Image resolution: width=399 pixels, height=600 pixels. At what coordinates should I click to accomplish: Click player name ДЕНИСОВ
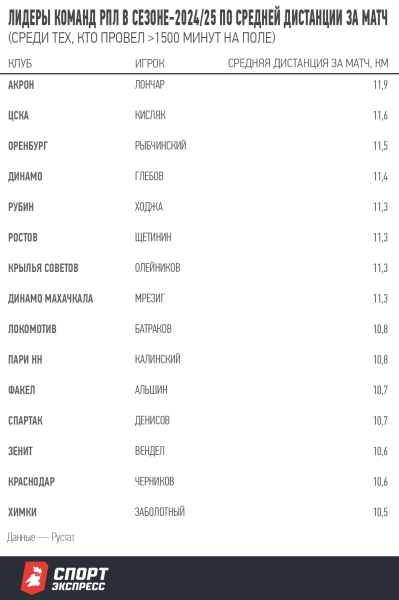[152, 421]
